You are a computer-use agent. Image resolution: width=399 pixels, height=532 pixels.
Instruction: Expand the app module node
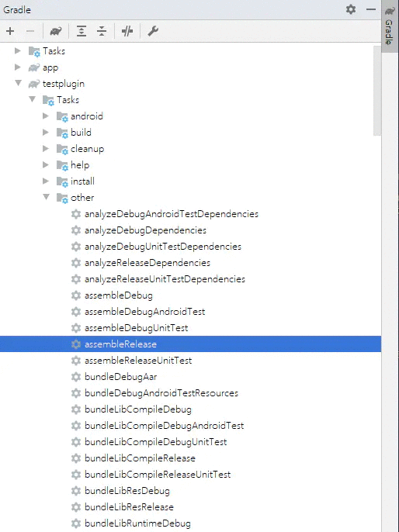point(18,67)
